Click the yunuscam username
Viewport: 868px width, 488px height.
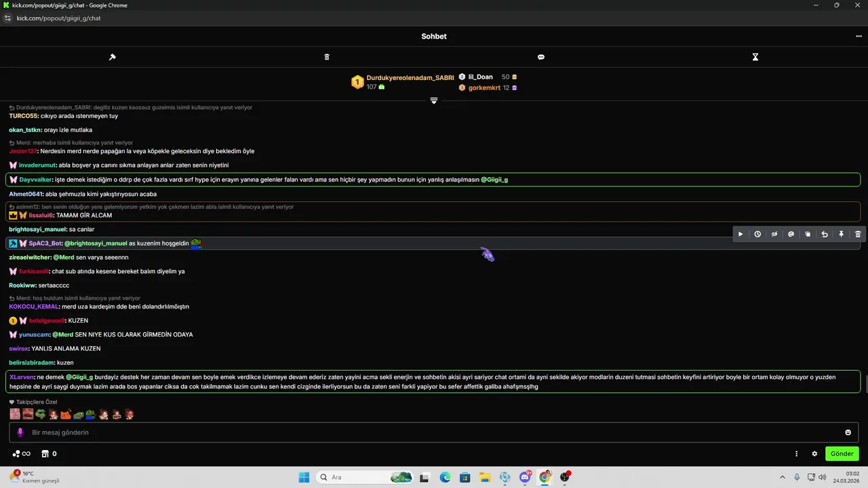[34, 335]
